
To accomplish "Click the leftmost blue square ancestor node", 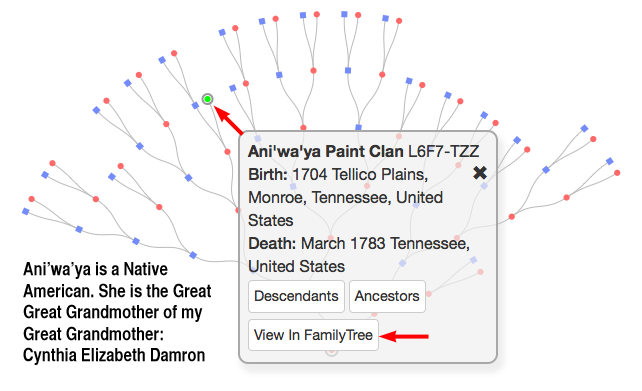I will pos(26,211).
